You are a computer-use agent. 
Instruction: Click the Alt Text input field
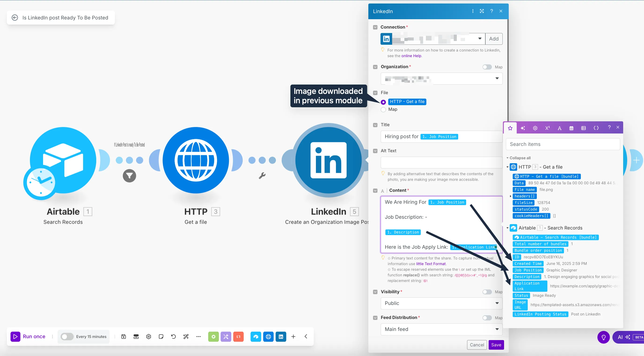click(441, 162)
